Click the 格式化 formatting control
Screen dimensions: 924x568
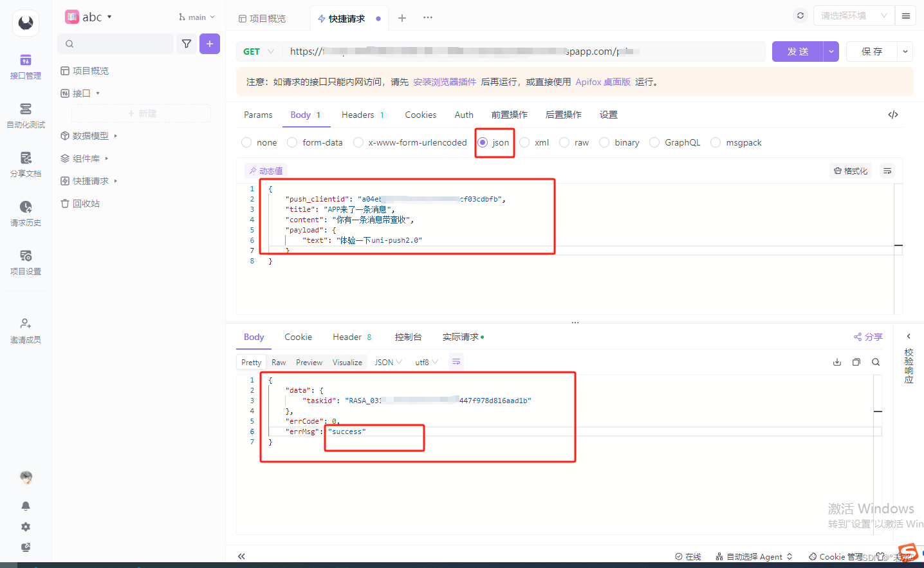[x=850, y=170]
